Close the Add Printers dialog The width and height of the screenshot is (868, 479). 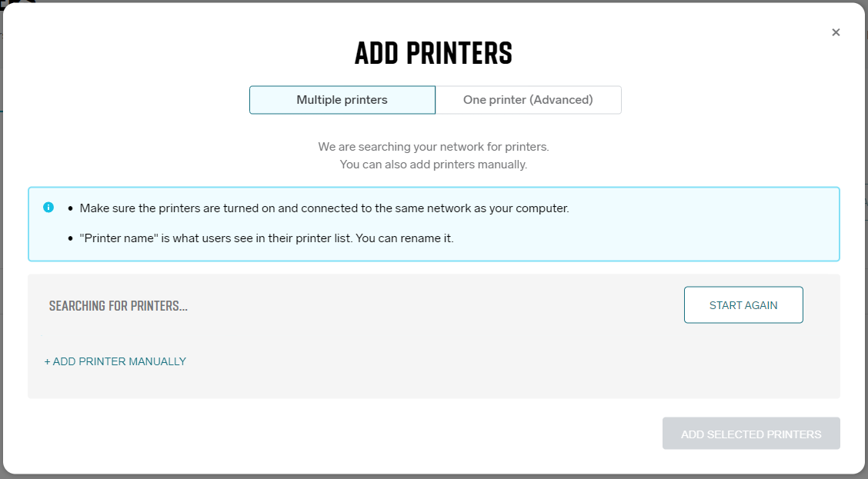836,32
